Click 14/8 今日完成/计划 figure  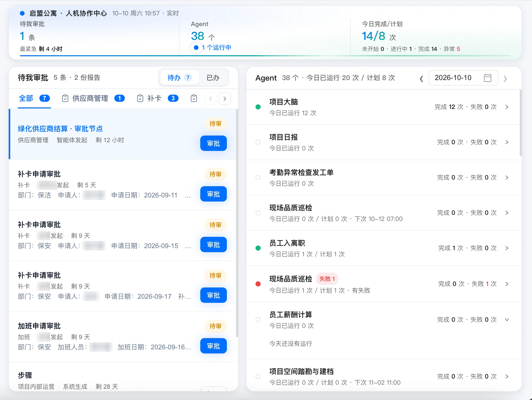pyautogui.click(x=373, y=36)
